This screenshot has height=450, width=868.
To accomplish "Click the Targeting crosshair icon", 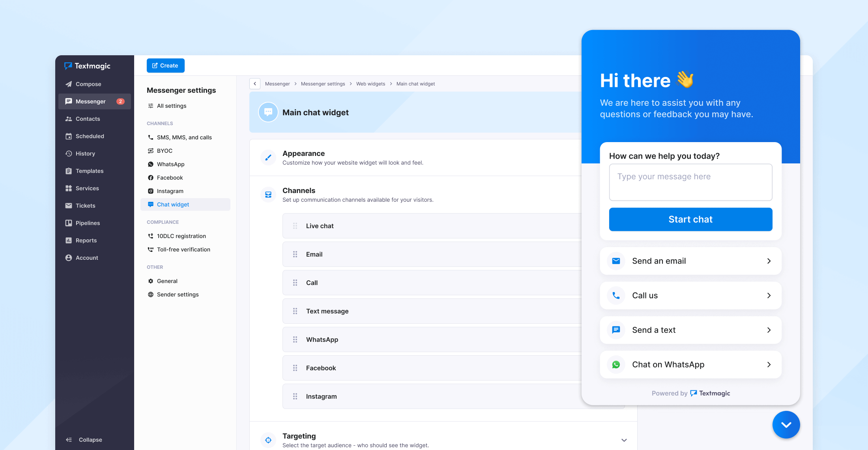I will tap(268, 440).
